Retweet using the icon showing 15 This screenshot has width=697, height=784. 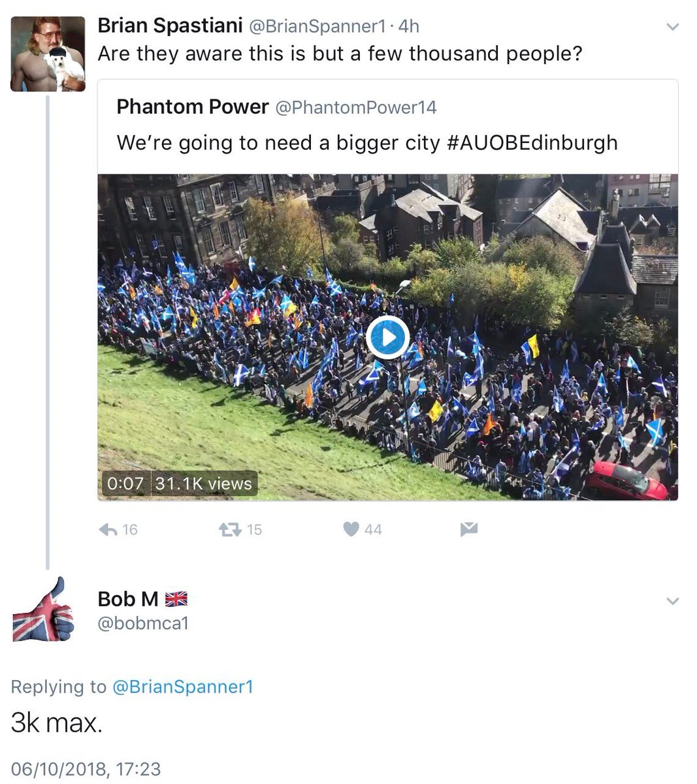[230, 529]
